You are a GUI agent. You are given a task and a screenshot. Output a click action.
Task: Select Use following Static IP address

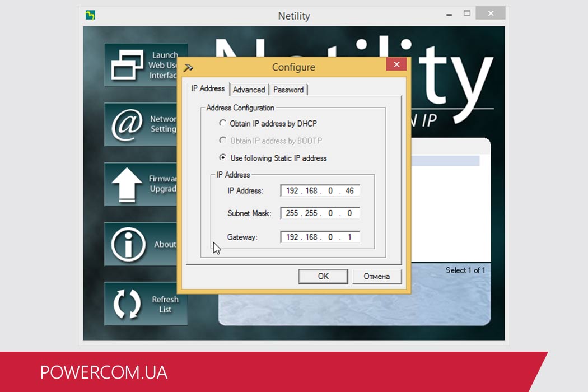pos(223,158)
